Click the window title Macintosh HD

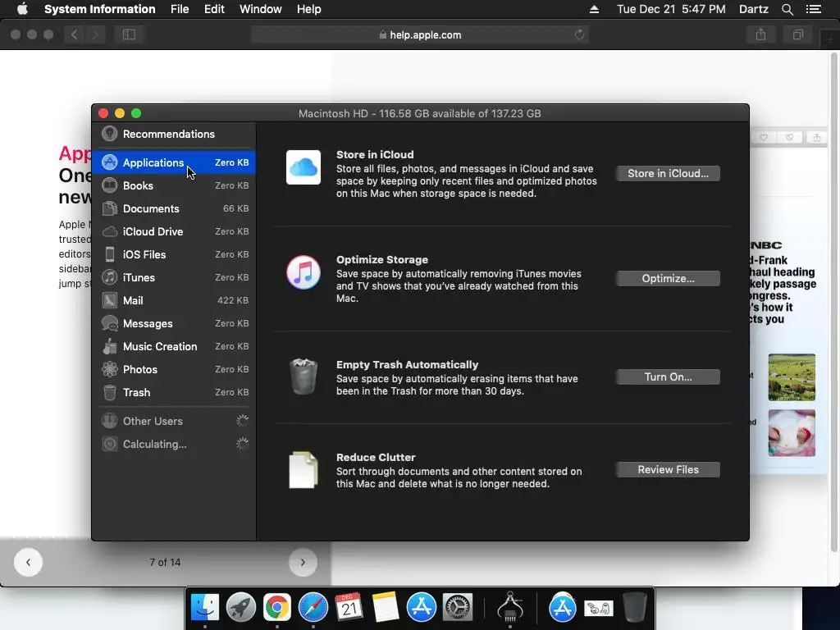(419, 113)
